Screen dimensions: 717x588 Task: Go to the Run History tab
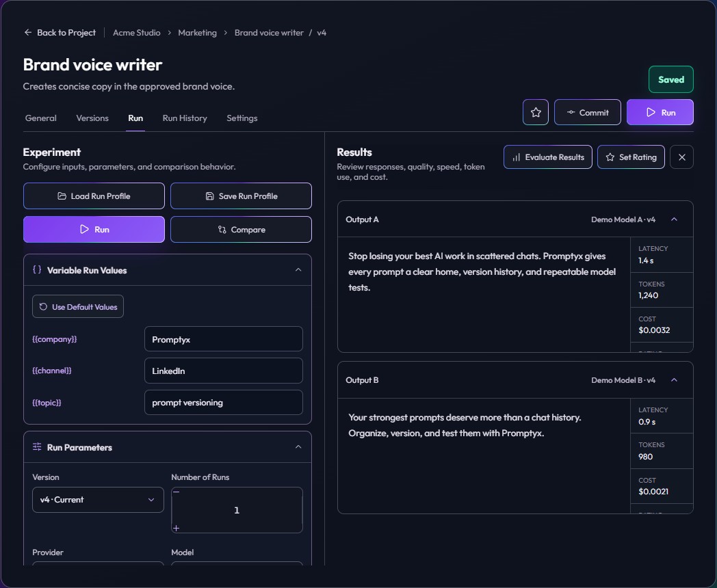point(185,118)
